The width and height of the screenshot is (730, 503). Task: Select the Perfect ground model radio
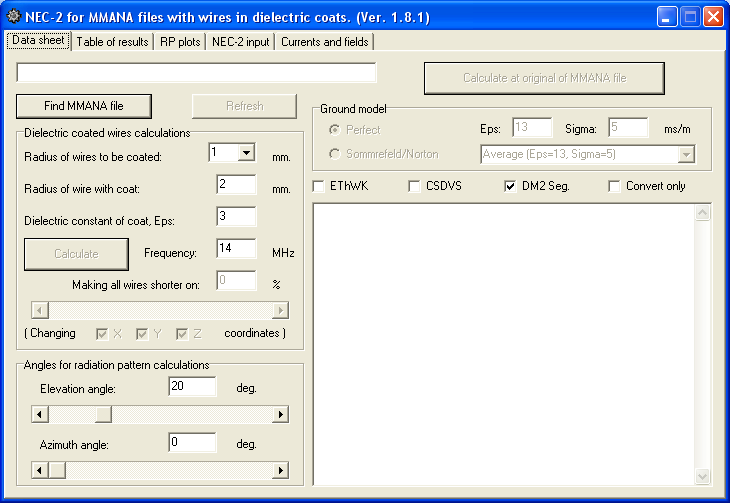(334, 130)
